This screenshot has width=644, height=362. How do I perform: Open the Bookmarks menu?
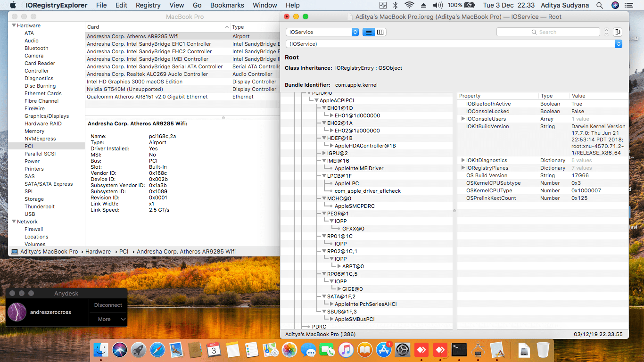click(x=227, y=5)
